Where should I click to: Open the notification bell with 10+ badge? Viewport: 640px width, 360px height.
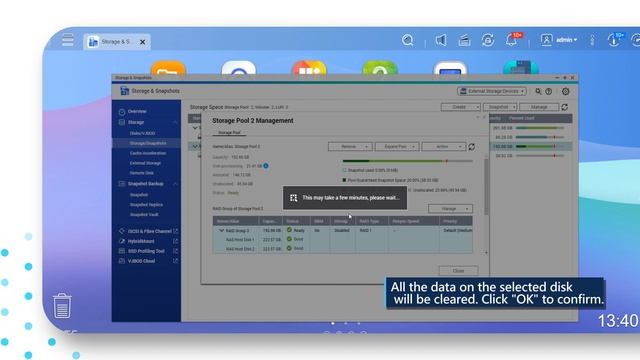click(x=512, y=40)
